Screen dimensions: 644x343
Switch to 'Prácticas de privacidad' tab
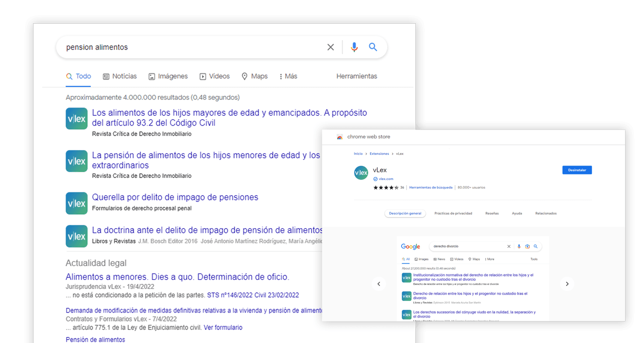click(x=453, y=214)
